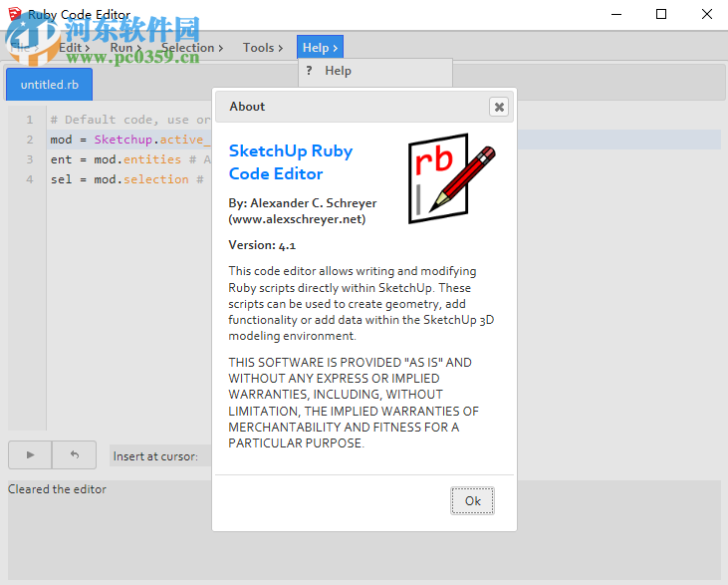Click the question mark icon beside Help
The width and height of the screenshot is (728, 585).
click(309, 71)
